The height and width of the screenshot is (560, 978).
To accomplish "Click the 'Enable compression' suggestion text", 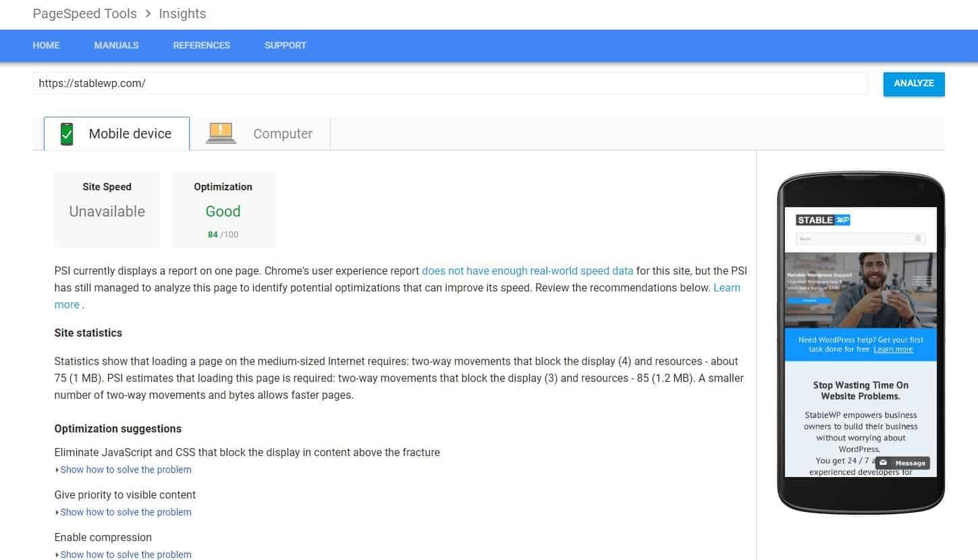I will pos(103,537).
